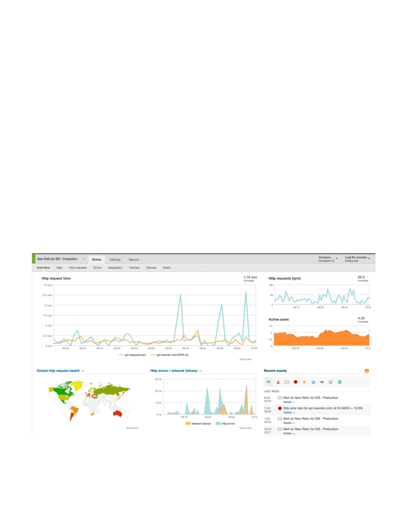
Task: Filter events by red critical circle icon
Action: tap(295, 382)
